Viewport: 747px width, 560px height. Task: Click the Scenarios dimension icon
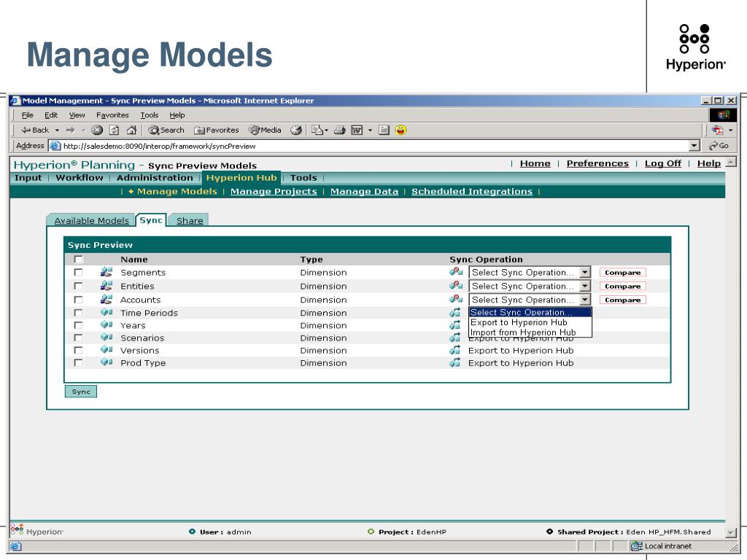(x=107, y=337)
